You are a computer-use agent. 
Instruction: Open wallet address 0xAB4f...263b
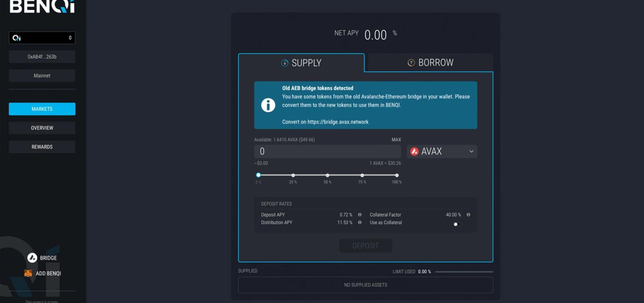tap(42, 57)
